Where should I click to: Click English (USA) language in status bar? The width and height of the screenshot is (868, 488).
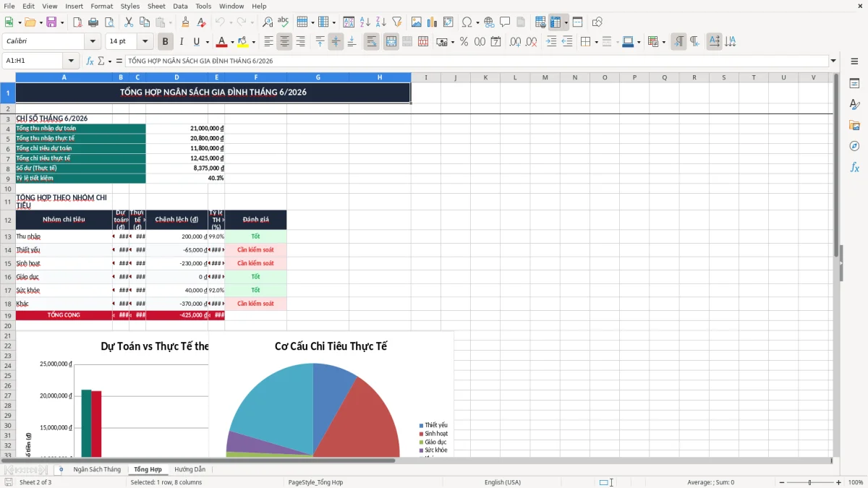tap(503, 482)
